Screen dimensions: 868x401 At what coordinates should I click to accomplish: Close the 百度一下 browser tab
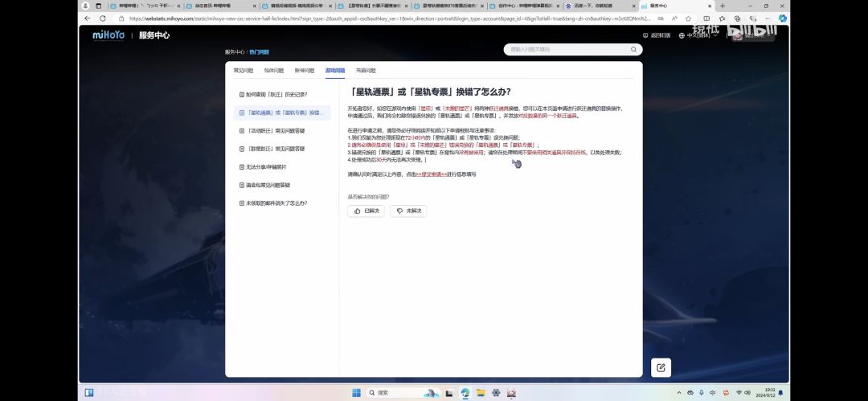coord(633,6)
